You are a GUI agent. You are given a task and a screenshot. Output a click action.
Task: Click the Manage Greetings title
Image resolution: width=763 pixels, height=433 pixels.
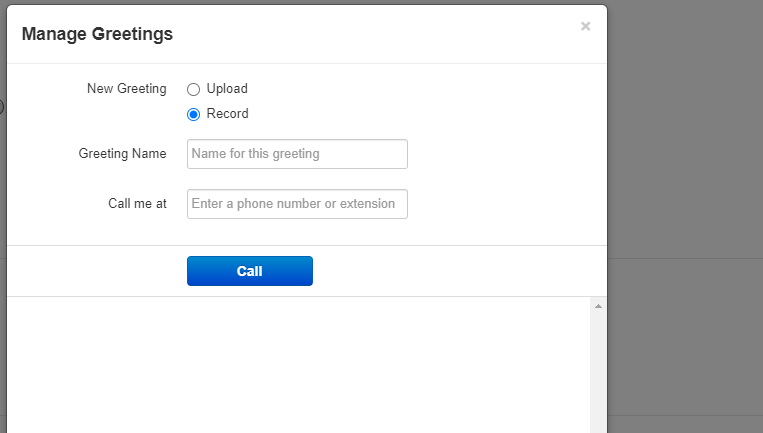pyautogui.click(x=97, y=34)
